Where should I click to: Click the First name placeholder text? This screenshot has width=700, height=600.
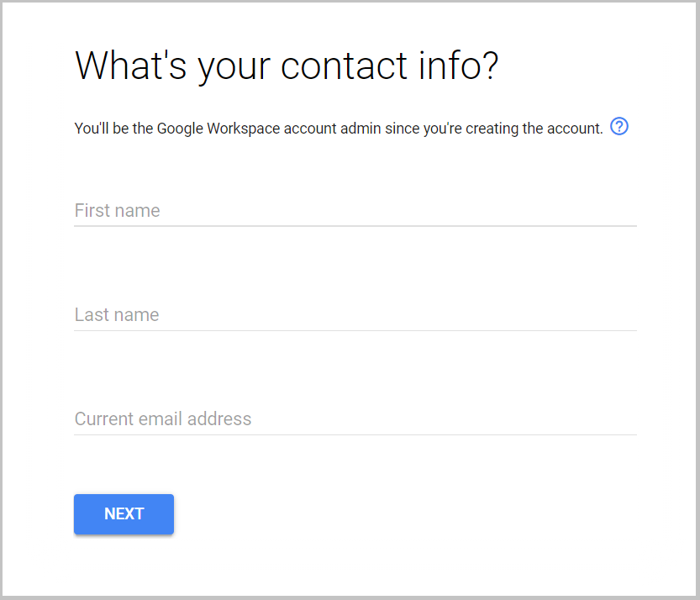coord(118,211)
